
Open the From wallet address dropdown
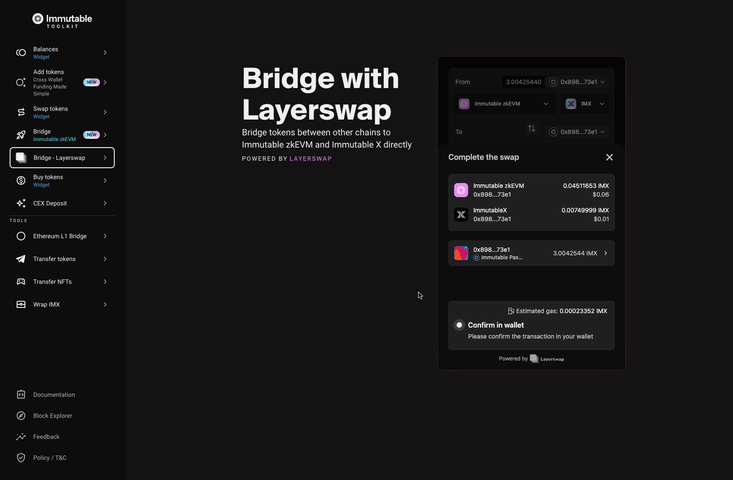pyautogui.click(x=577, y=82)
